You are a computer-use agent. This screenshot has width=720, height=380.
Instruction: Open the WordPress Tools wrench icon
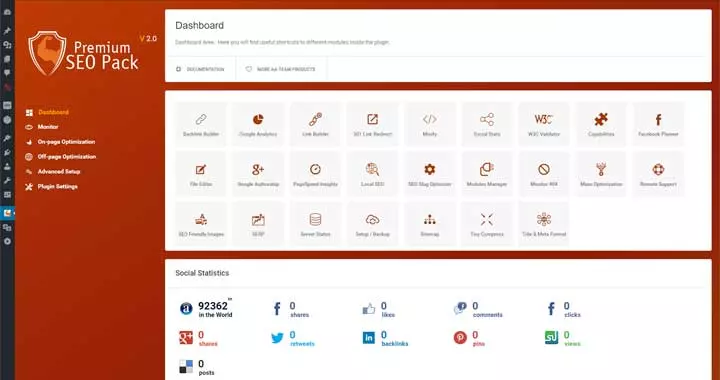7,181
